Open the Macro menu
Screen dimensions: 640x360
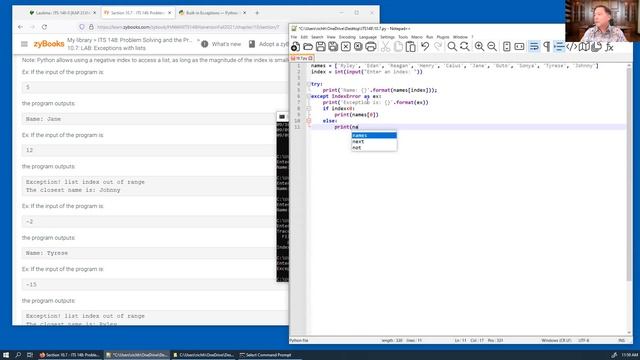[417, 37]
